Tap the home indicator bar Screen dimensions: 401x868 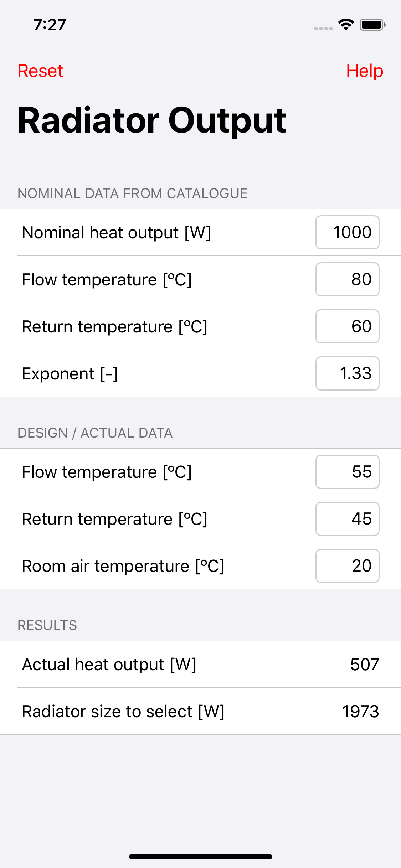200,857
